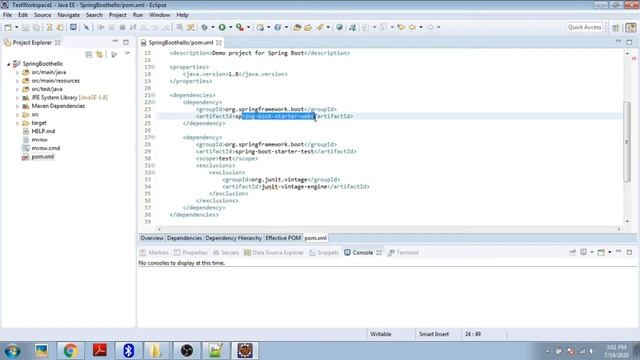This screenshot has height=360, width=640.
Task: Open the New wizard dropdown arrow
Action: click(x=16, y=27)
